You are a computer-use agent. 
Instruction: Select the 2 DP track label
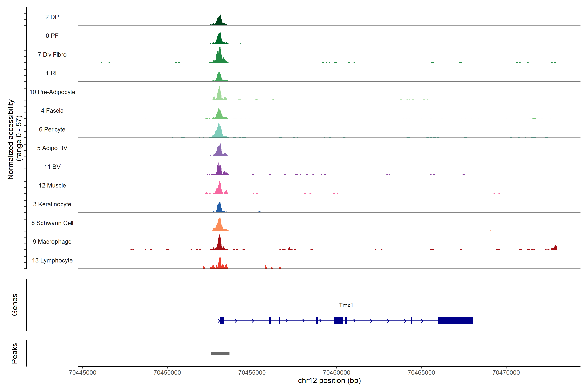pos(52,17)
